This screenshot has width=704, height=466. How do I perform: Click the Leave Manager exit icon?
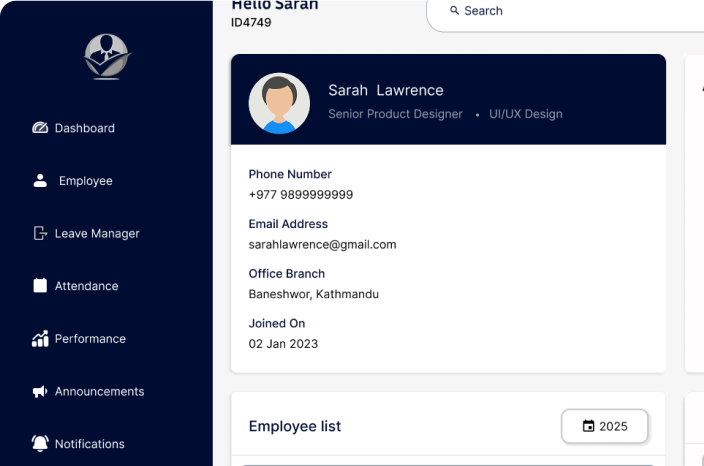pos(40,233)
